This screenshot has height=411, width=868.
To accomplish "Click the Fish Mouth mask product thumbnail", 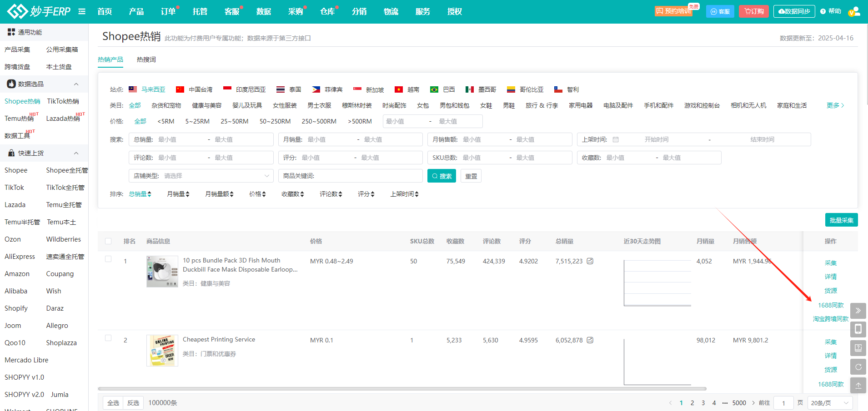I will coord(162,272).
